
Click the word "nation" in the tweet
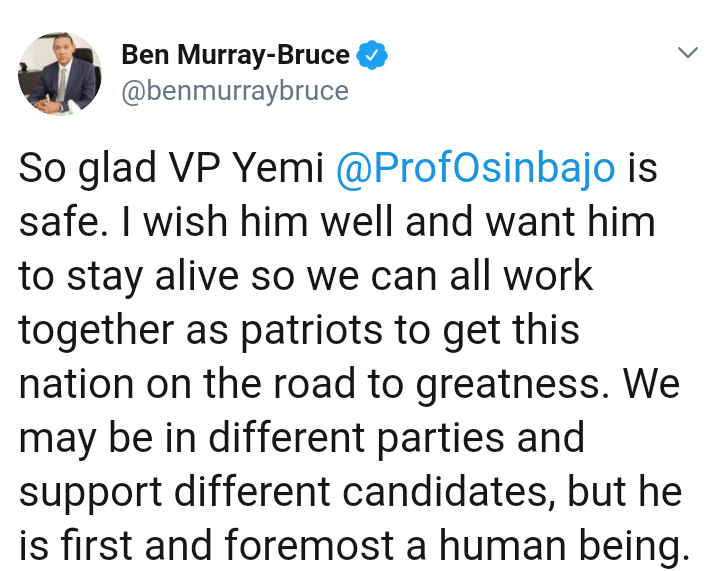tap(76, 384)
